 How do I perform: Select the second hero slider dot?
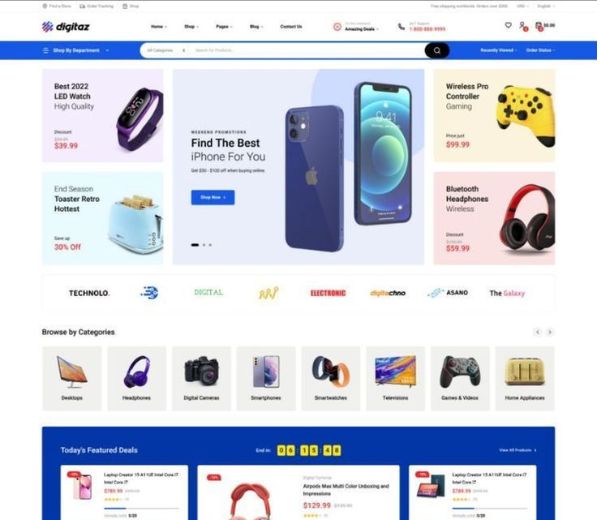[x=204, y=245]
